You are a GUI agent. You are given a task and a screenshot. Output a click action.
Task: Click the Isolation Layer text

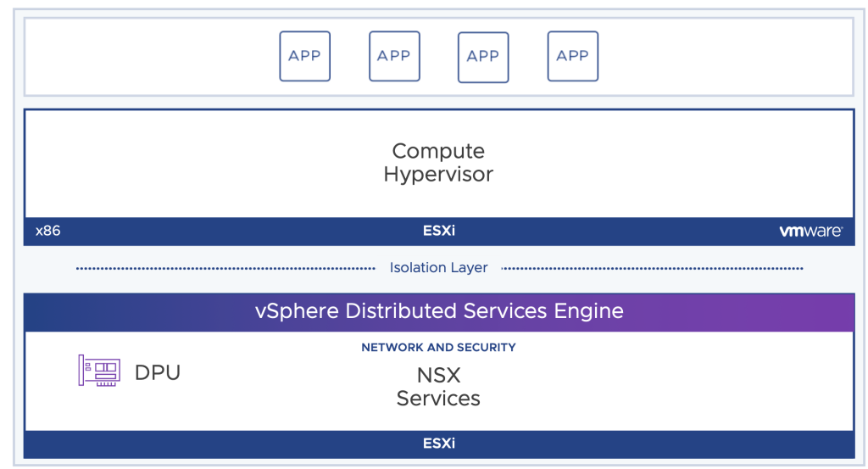tap(438, 267)
